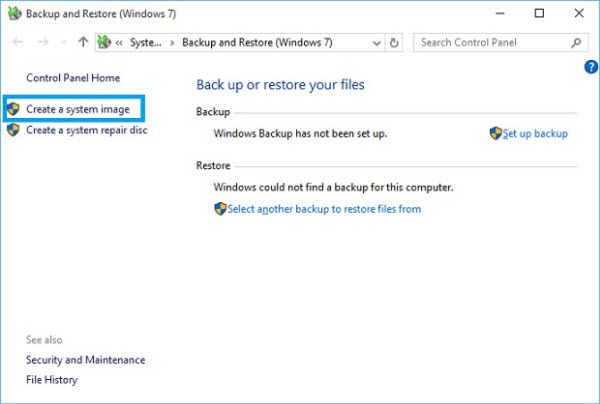Maximize the Backup and Restore window

click(x=539, y=13)
